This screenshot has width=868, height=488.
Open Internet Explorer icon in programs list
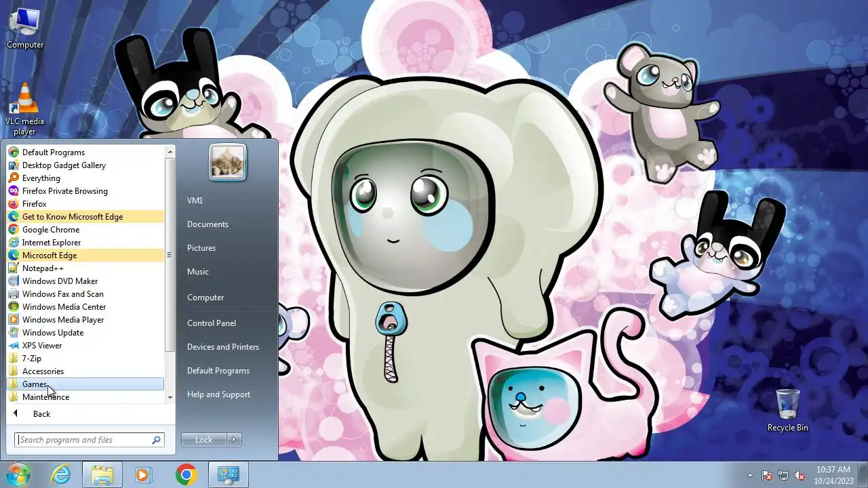[x=14, y=243]
